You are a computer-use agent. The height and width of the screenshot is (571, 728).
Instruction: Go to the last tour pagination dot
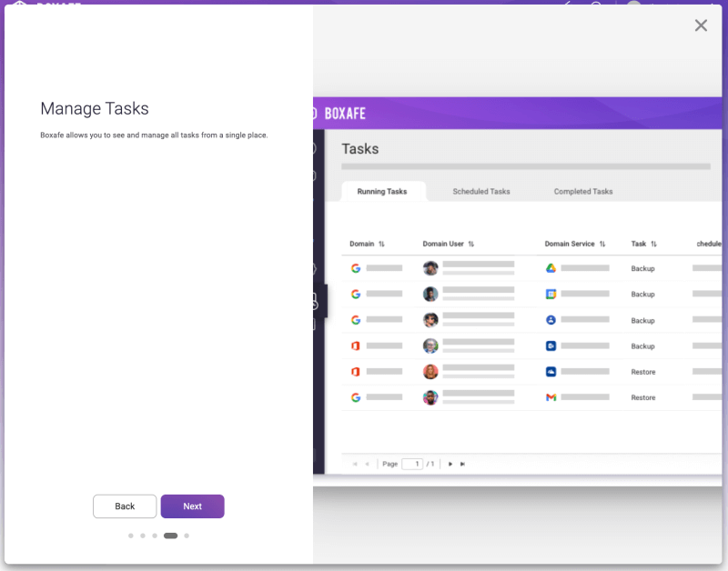pos(187,536)
